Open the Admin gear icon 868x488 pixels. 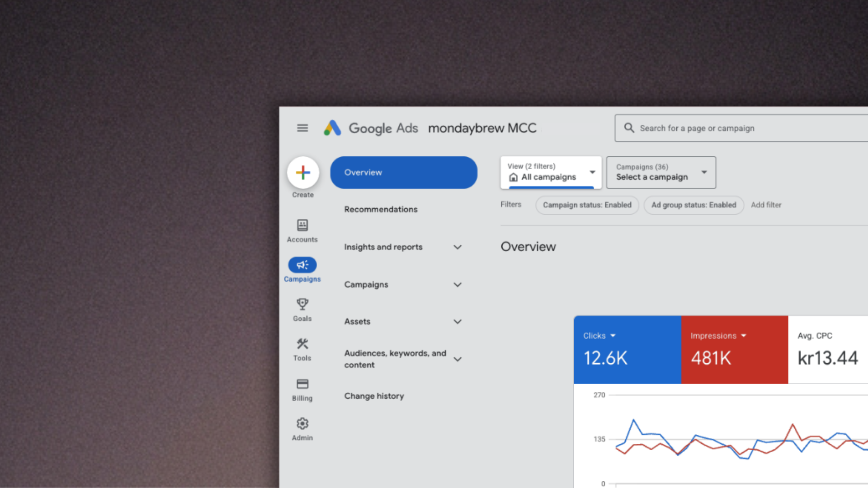(x=302, y=424)
